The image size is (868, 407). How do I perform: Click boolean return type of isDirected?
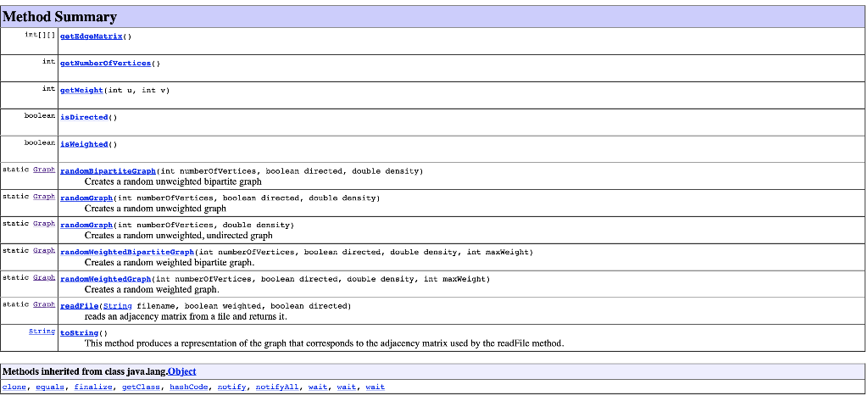(40, 115)
